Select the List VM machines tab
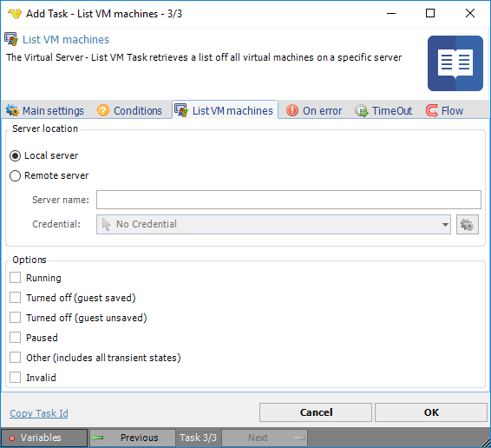Viewport: 491px width, 448px height. tap(225, 110)
